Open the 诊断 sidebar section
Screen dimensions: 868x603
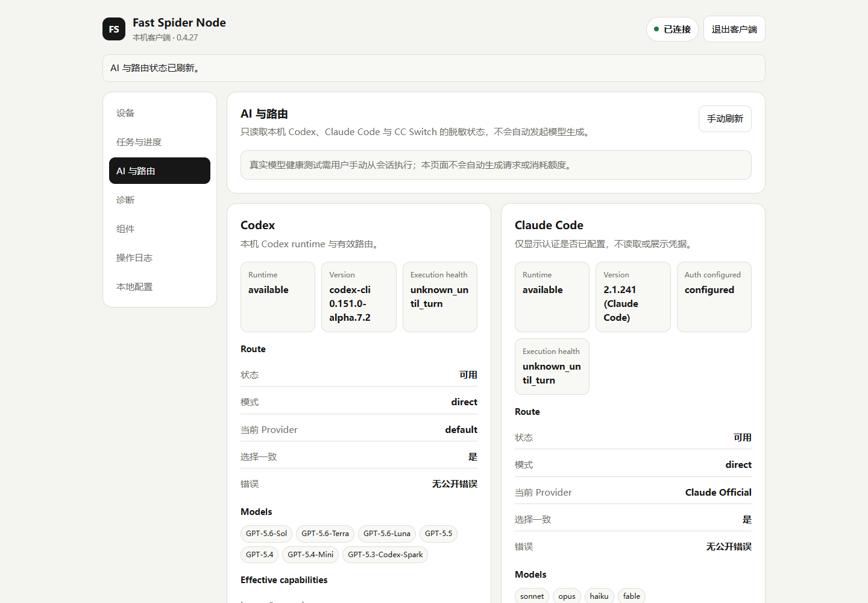[160, 200]
